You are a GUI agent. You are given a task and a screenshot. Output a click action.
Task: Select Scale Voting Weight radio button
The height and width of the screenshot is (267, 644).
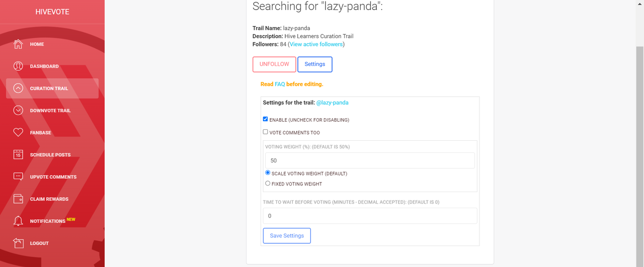point(268,172)
